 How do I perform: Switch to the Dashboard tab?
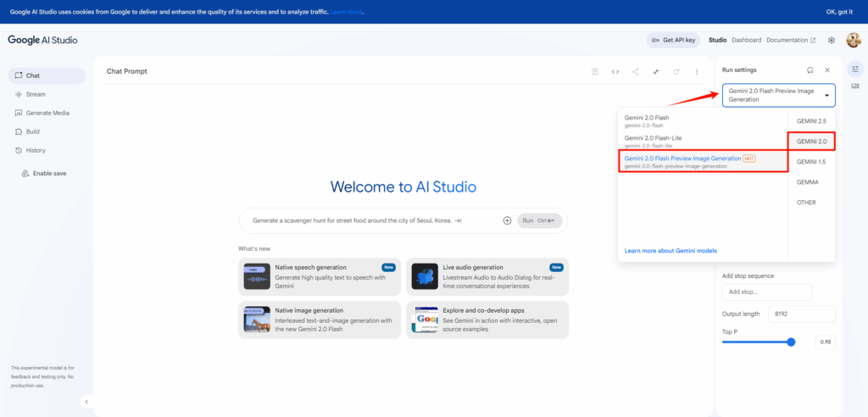[746, 40]
